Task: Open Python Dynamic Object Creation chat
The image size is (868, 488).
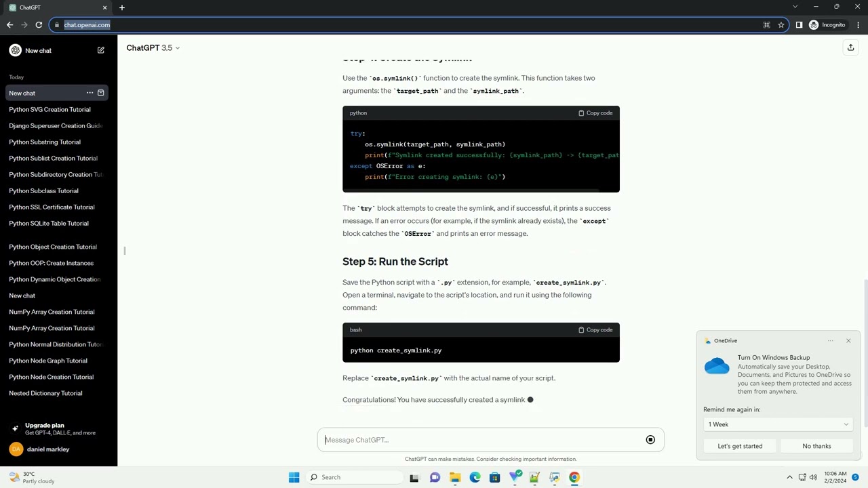Action: click(56, 279)
